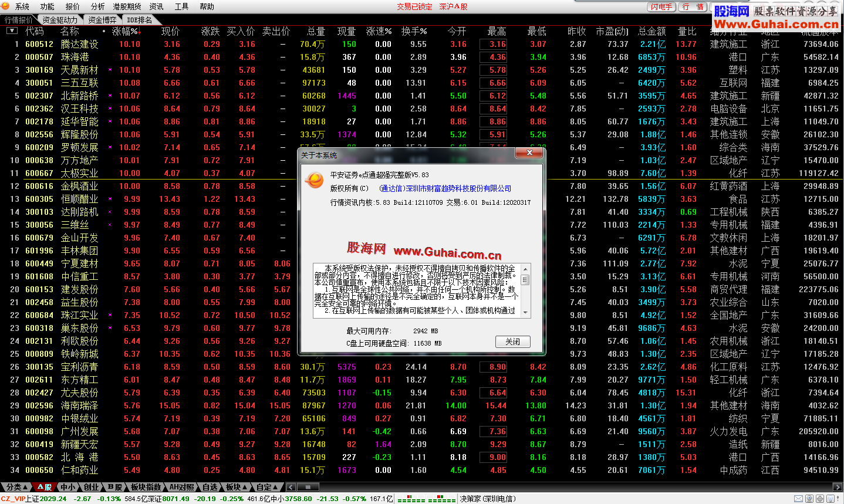Expand the 分类 category tab menu
Image resolution: width=844 pixels, height=504 pixels.
pyautogui.click(x=16, y=487)
